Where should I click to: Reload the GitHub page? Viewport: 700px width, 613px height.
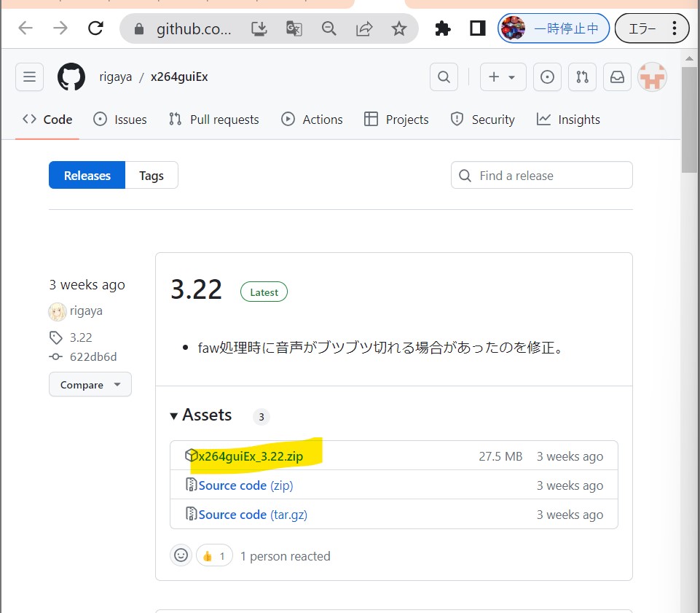click(95, 28)
